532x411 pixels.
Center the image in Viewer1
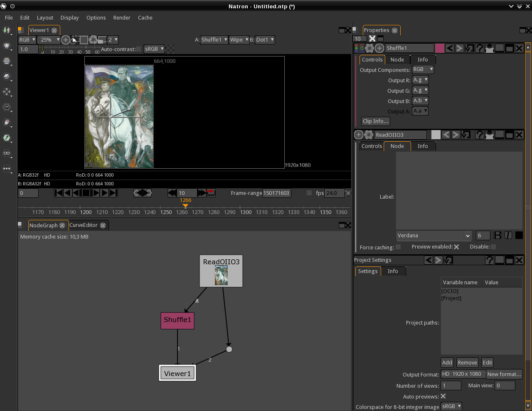pos(66,40)
